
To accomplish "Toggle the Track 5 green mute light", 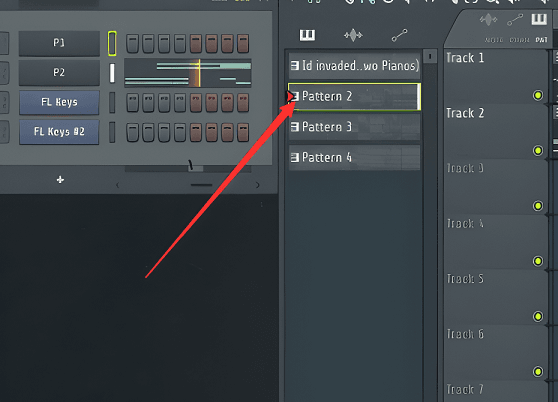I will (x=538, y=316).
